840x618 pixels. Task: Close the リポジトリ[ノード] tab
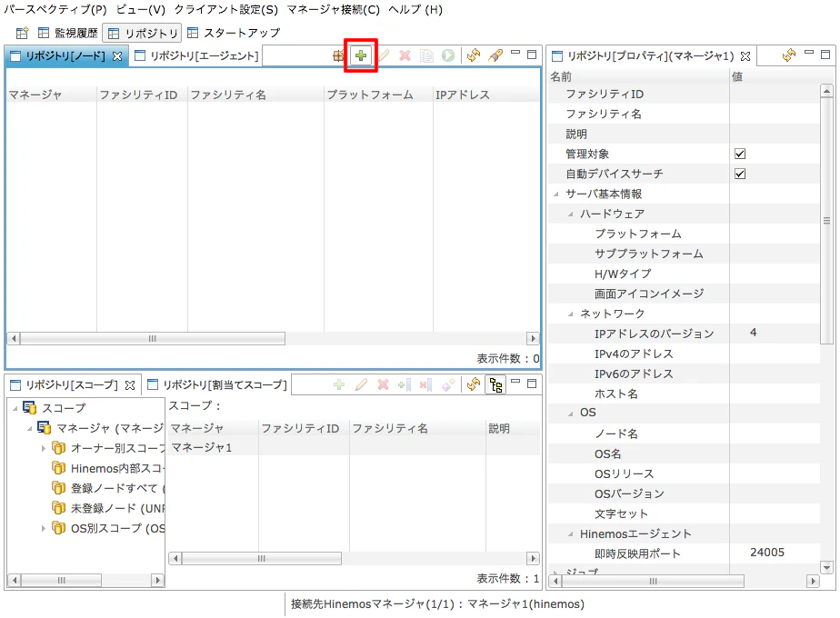(116, 55)
